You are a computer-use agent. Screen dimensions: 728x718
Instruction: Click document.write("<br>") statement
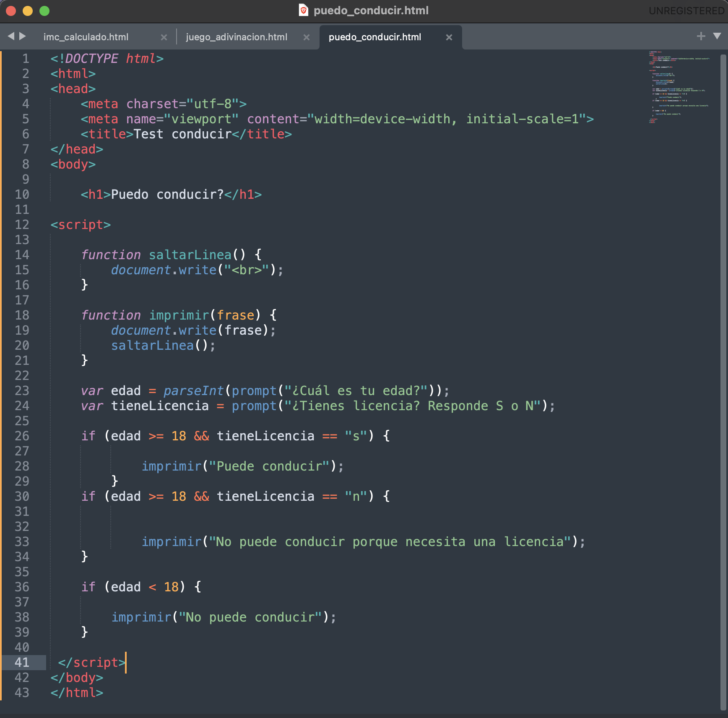[197, 270]
